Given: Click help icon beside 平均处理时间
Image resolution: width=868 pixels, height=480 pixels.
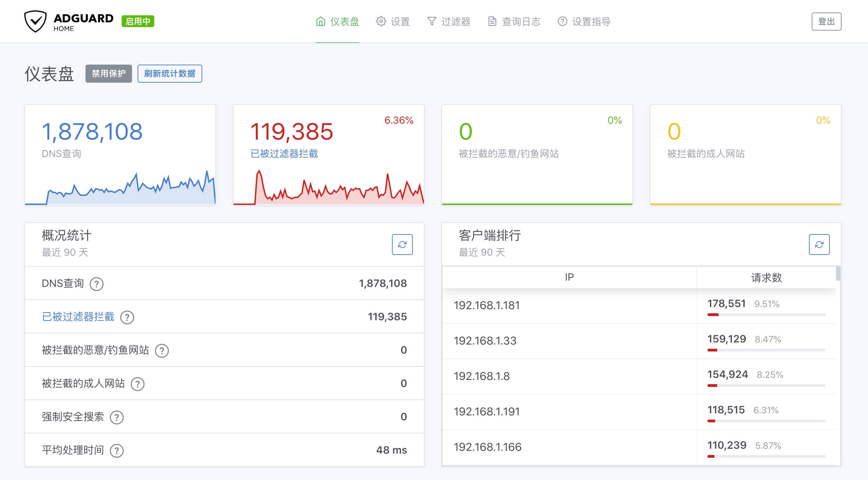Looking at the screenshot, I should click(x=117, y=451).
